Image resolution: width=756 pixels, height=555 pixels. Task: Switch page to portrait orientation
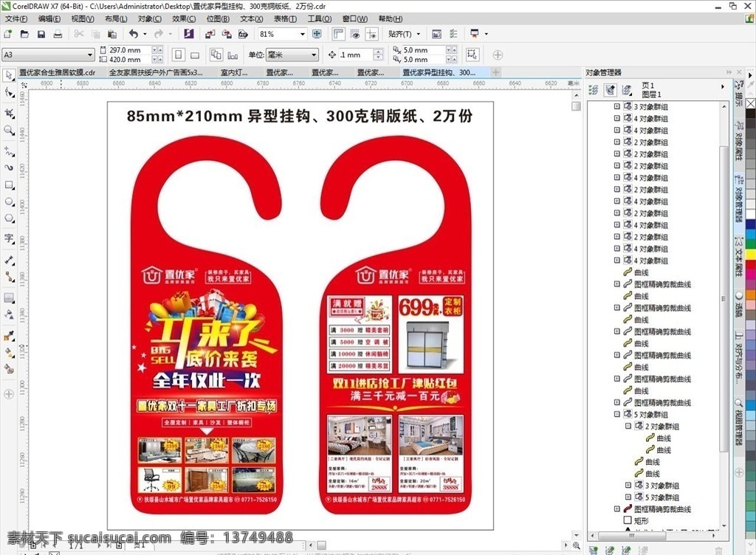[x=179, y=55]
